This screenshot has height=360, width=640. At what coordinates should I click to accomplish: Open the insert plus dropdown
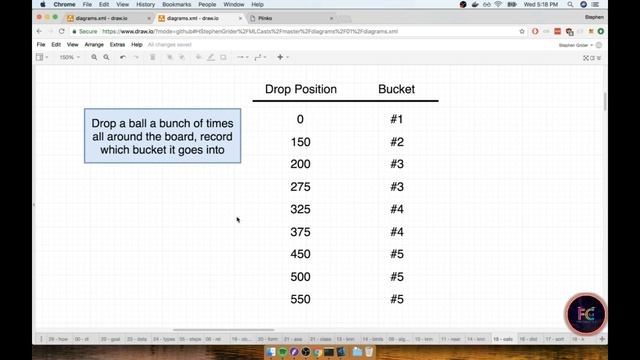(x=283, y=58)
